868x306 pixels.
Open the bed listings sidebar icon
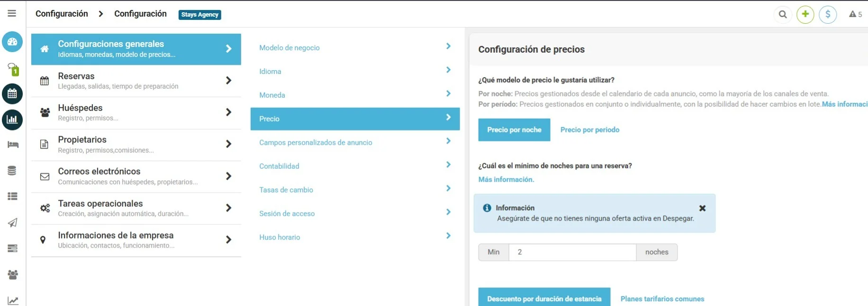(13, 145)
